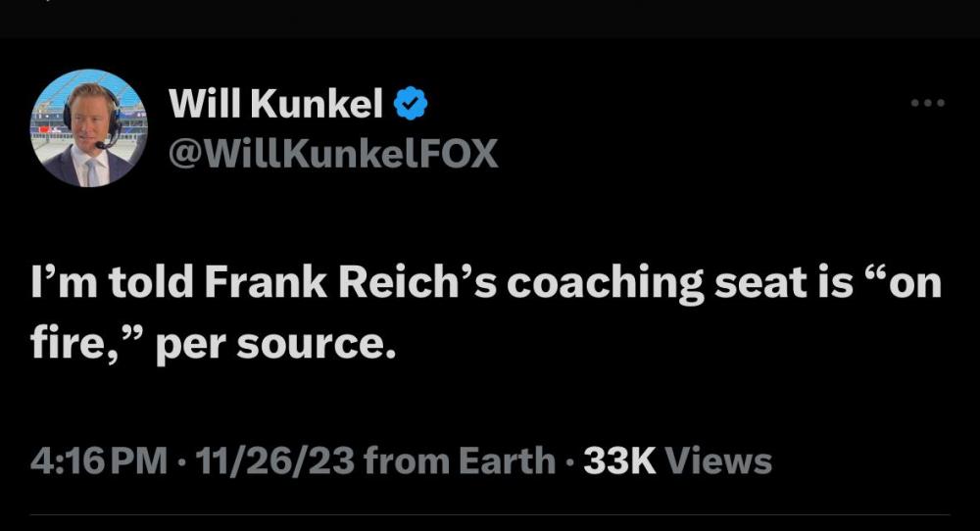Viewport: 980px width, 531px height.
Task: Click the "Will Kunkel" display name
Action: [x=275, y=104]
